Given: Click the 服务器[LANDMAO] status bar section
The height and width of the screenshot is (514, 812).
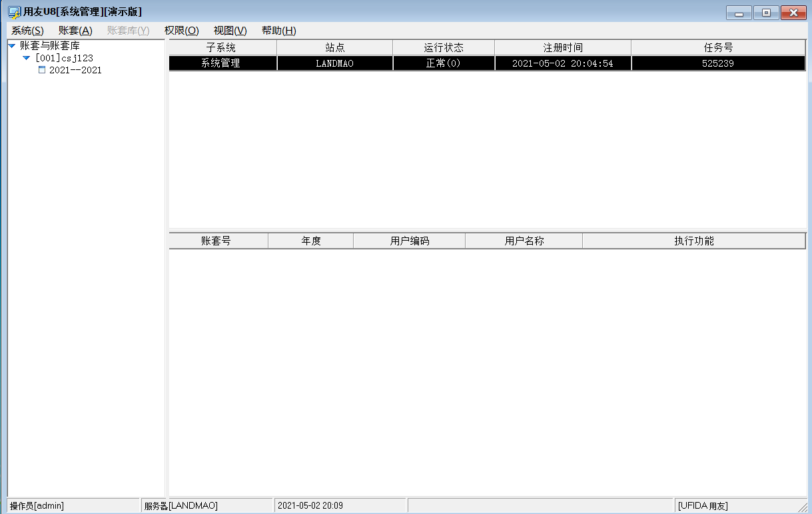Looking at the screenshot, I should tap(206, 505).
